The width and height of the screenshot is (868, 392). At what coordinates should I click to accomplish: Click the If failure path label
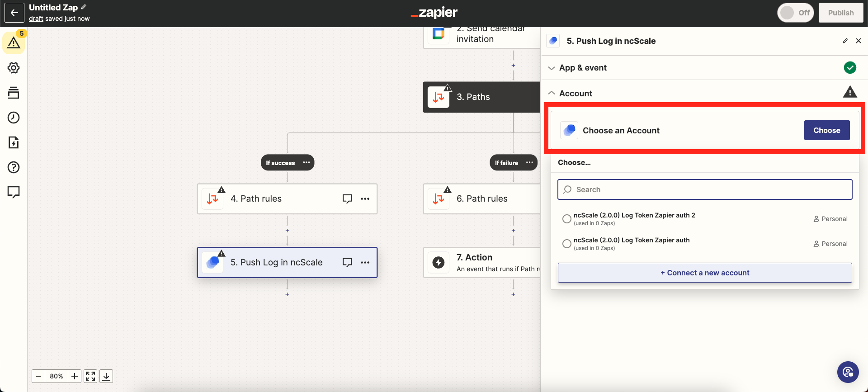[506, 163]
